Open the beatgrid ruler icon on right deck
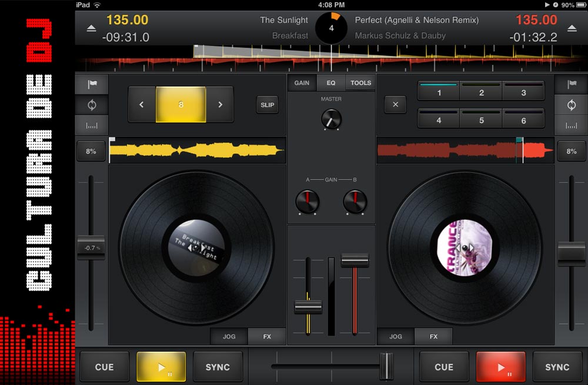The image size is (588, 385). coord(571,125)
